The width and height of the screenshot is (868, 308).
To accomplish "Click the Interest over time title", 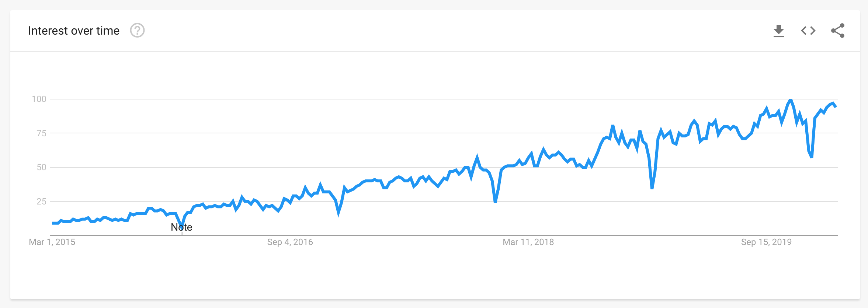I will (74, 31).
